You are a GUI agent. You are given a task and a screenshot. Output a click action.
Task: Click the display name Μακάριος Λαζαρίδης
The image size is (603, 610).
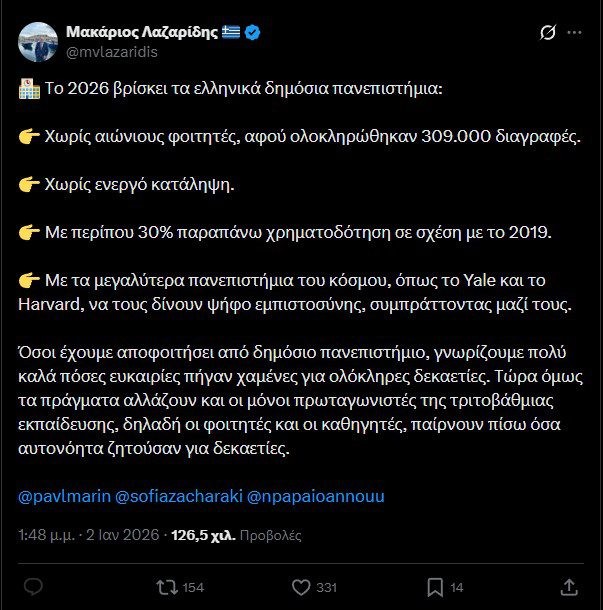pos(142,32)
